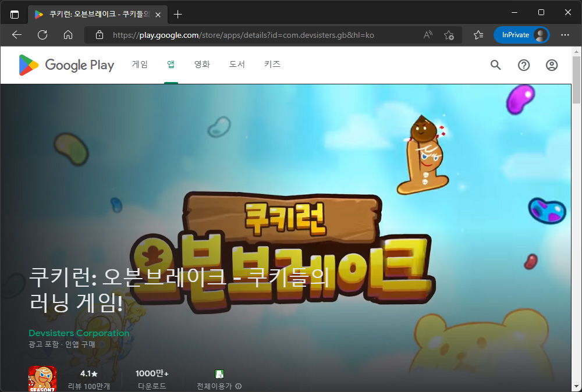The width and height of the screenshot is (582, 392).
Task: Click the page vertical scrollbar thumb
Action: (576, 80)
